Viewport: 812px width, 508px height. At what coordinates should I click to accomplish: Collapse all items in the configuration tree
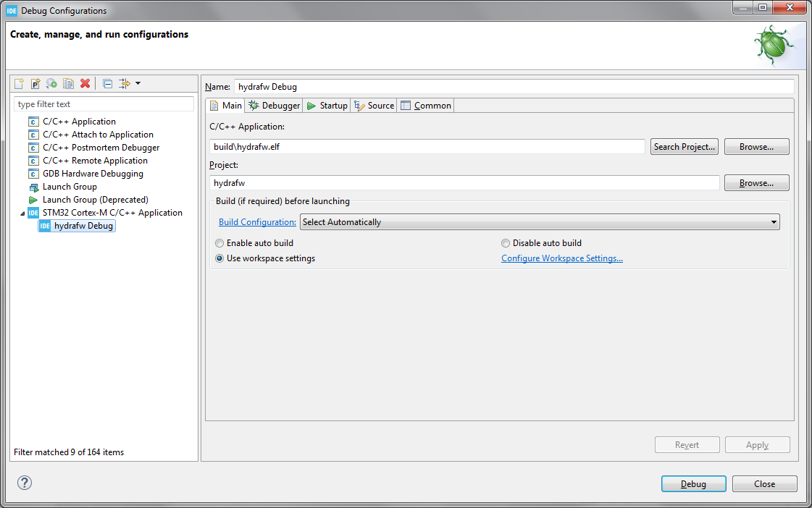click(x=107, y=83)
